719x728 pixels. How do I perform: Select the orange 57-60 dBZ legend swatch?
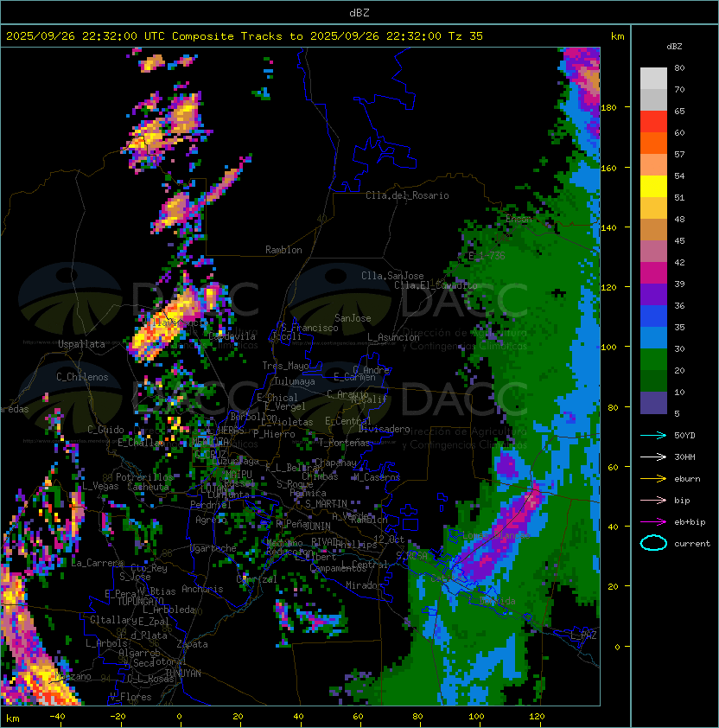[653, 144]
